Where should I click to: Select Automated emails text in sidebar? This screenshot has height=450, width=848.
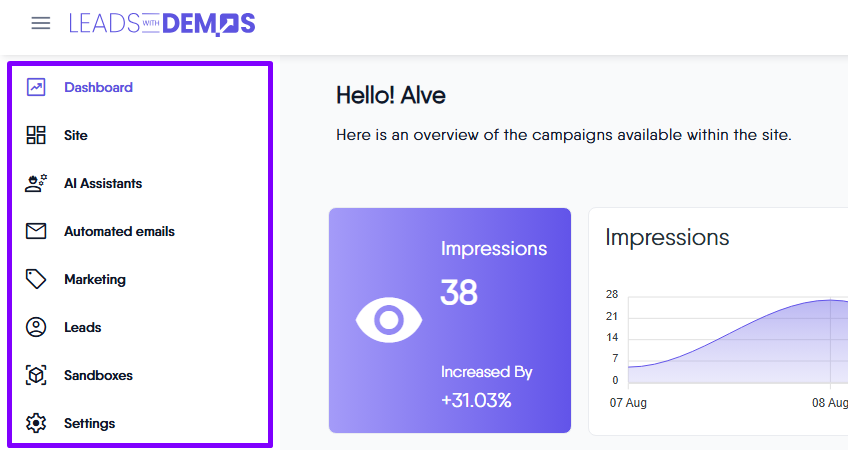[x=119, y=231]
